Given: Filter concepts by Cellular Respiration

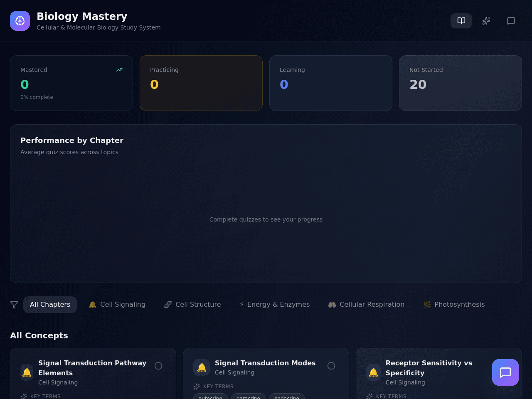Looking at the screenshot, I should tap(366, 305).
